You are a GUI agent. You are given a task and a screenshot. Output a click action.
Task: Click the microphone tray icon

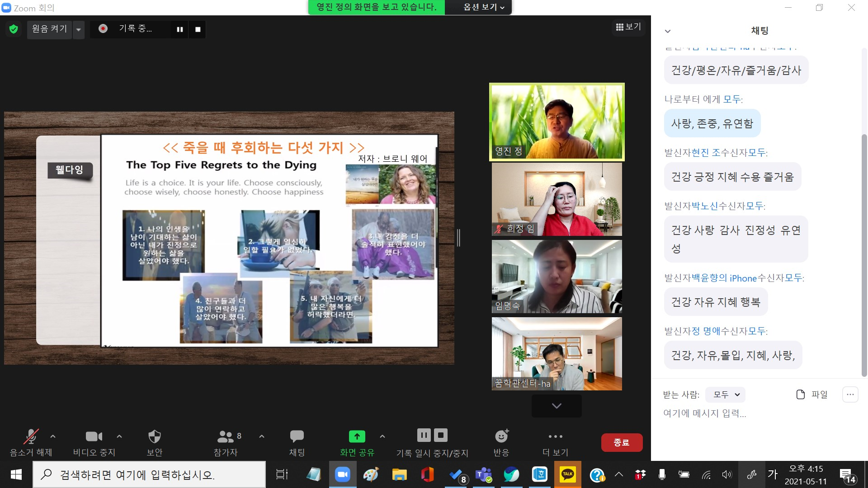[662, 474]
